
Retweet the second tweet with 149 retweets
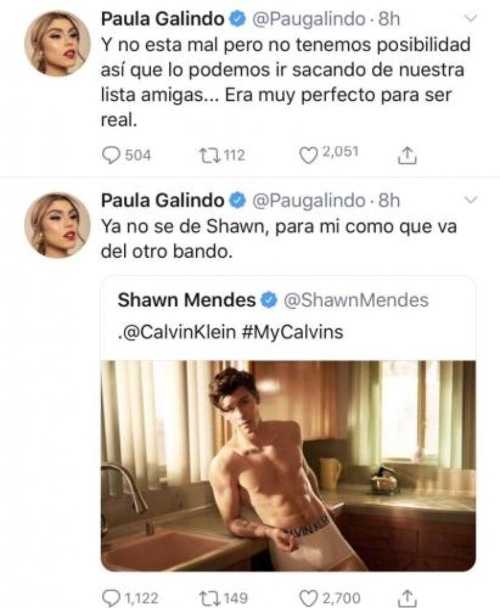tap(210, 598)
